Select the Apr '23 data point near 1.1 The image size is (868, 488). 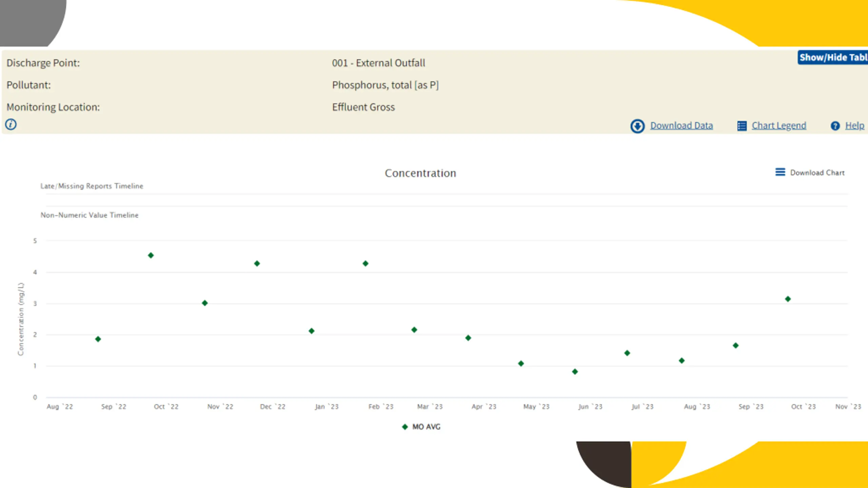click(x=521, y=364)
